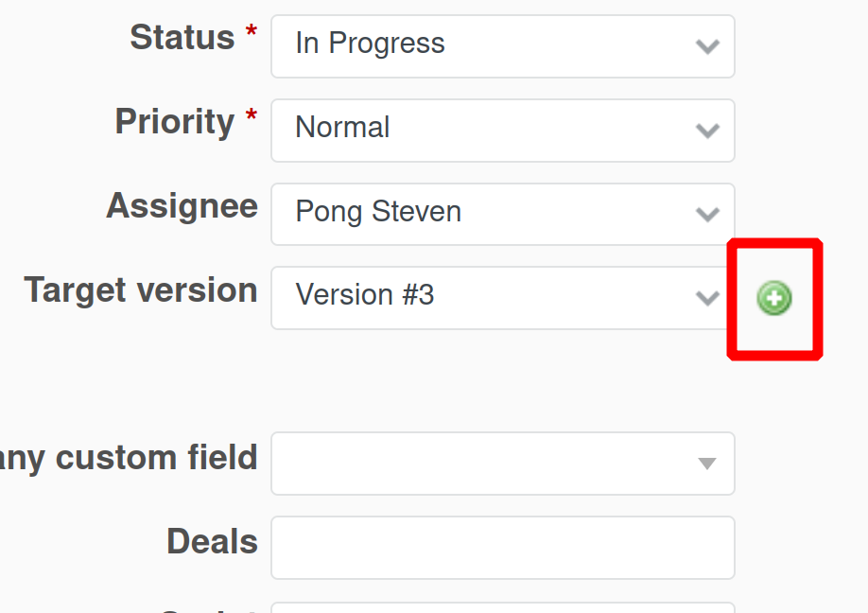Viewport: 868px width, 613px height.
Task: Click the green plus icon to add version
Action: 774,298
